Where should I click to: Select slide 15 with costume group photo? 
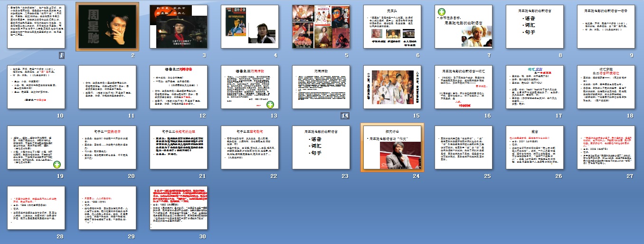[393, 87]
